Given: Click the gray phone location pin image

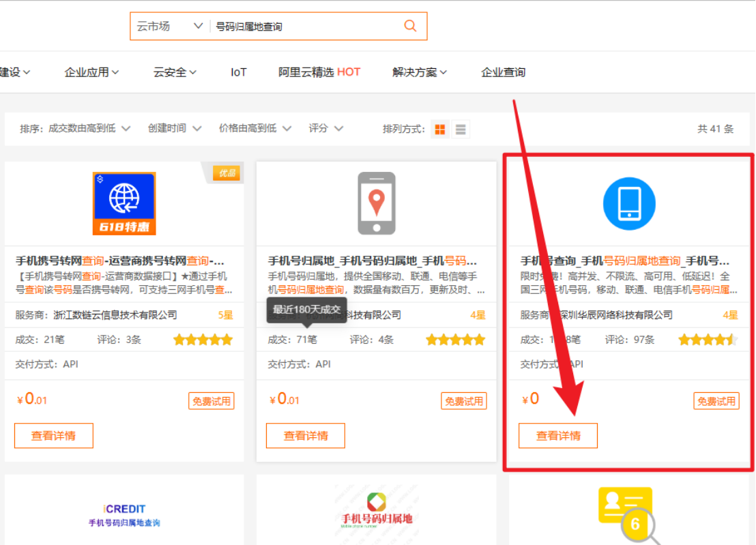Looking at the screenshot, I should coord(377,203).
